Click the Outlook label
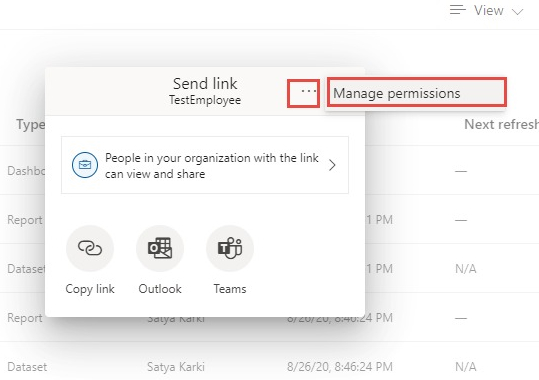The image size is (539, 380). 160,289
